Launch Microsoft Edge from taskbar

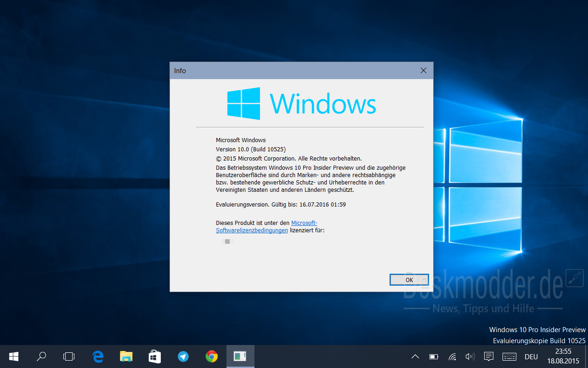click(x=98, y=356)
